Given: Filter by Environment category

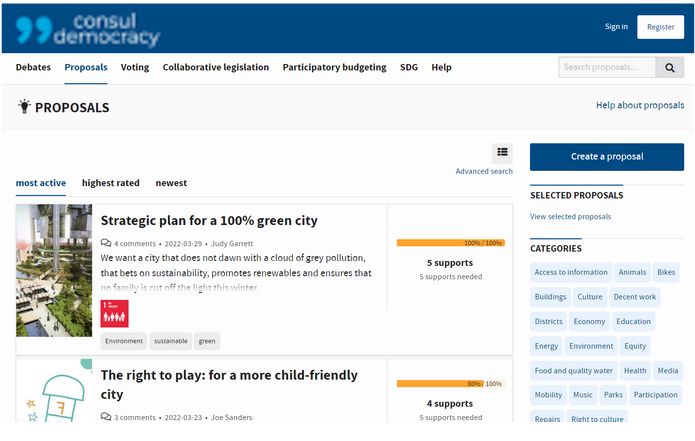Looking at the screenshot, I should (591, 346).
